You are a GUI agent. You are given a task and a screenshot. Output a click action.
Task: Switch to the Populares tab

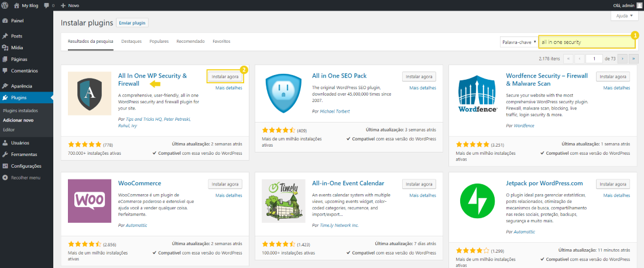[x=159, y=42]
